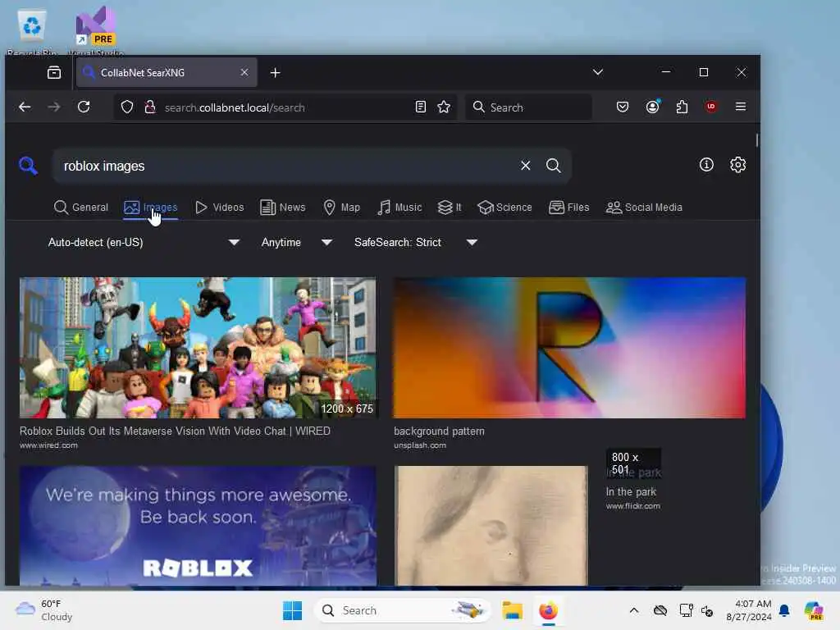840x630 pixels.
Task: Switch to the Map category tab
Action: [342, 208]
